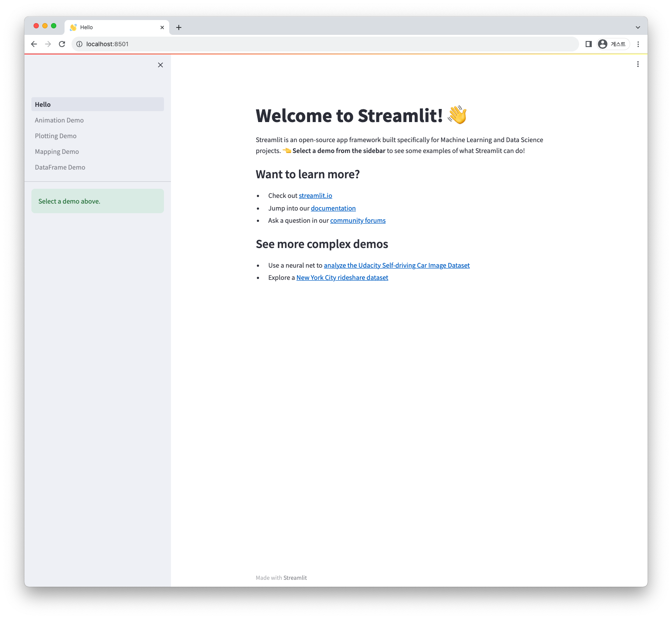Open Plotting Demo page

pyautogui.click(x=98, y=136)
